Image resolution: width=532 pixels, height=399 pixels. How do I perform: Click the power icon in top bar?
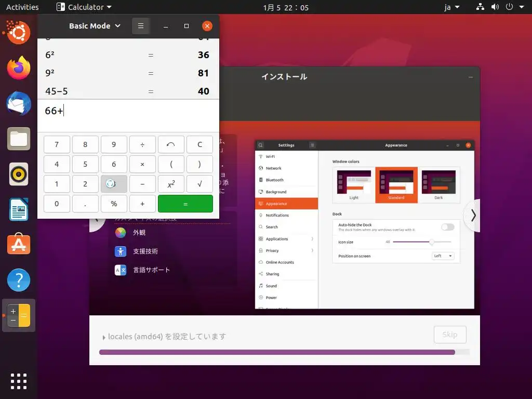pyautogui.click(x=509, y=7)
